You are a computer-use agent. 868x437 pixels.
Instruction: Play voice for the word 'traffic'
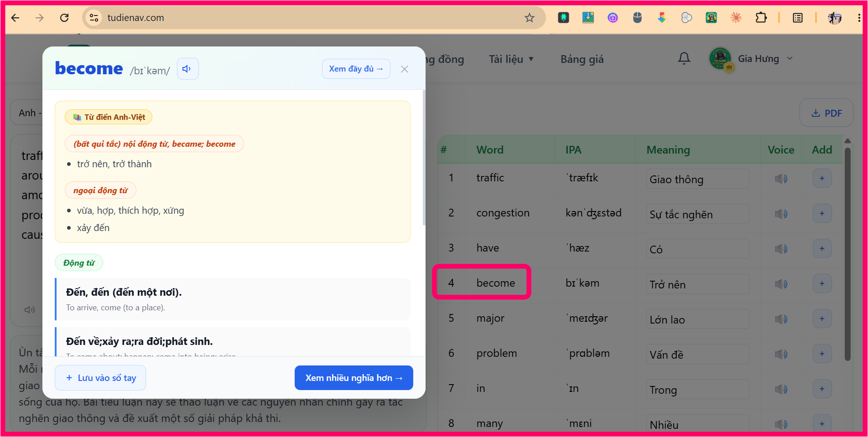coord(780,179)
